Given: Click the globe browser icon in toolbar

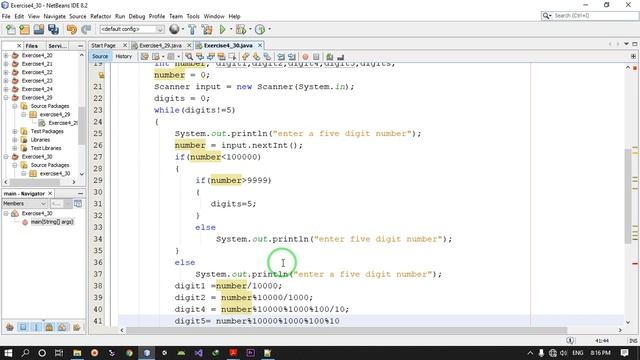Looking at the screenshot, I should 174,29.
